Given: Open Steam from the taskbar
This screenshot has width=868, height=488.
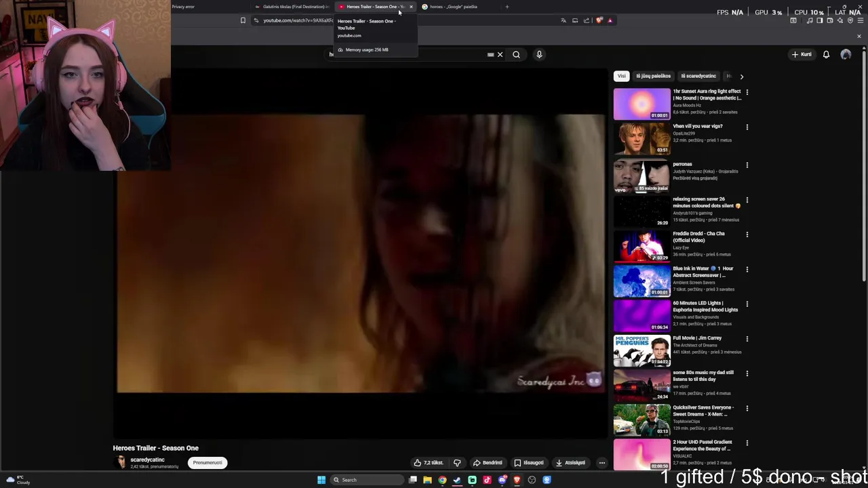Looking at the screenshot, I should click(x=457, y=480).
